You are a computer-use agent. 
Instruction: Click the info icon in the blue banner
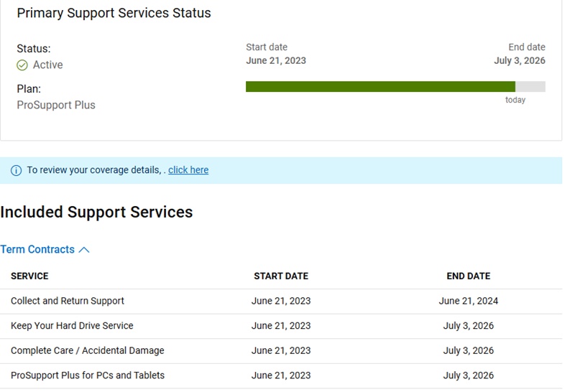pos(16,170)
